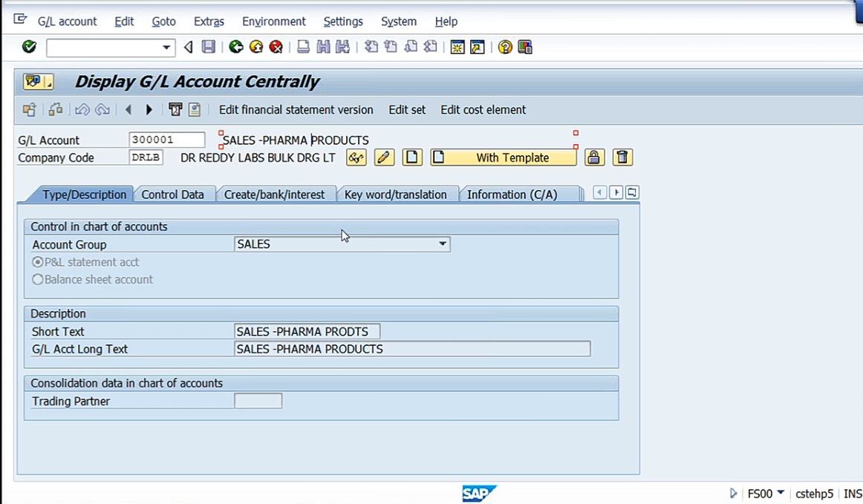Click the green Back arrow icon
This screenshot has height=504, width=863.
click(236, 47)
